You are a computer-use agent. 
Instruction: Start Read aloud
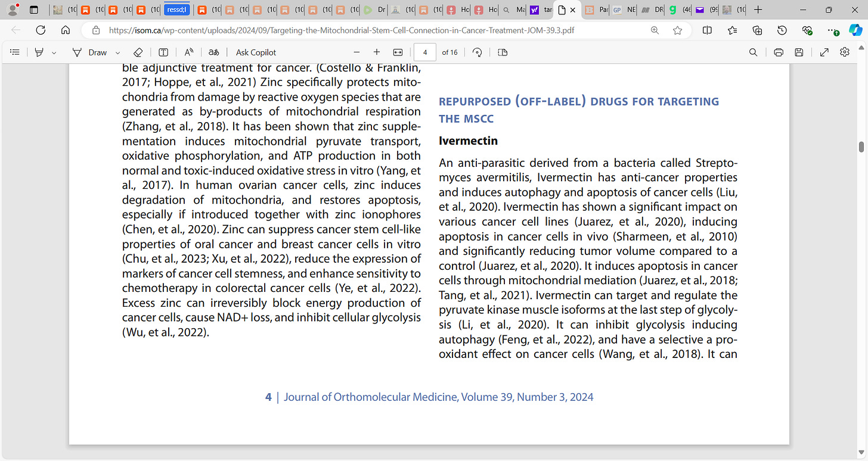[x=188, y=52]
